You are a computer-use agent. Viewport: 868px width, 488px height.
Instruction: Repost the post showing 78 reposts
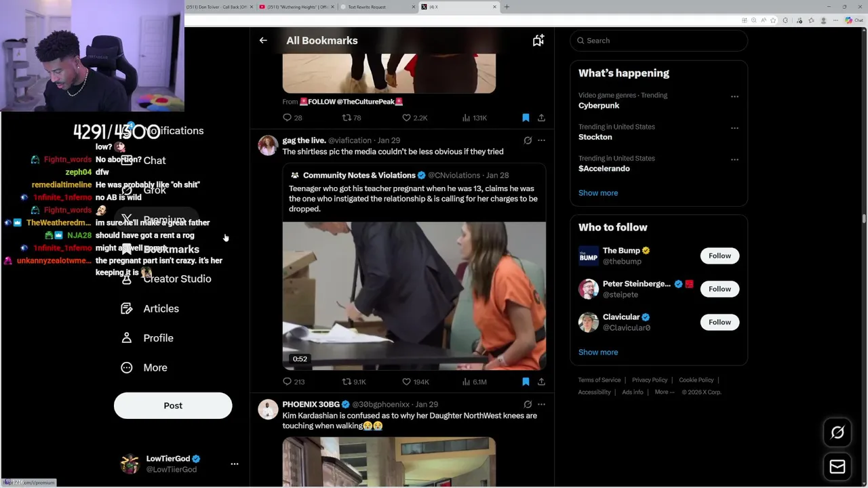[x=351, y=118]
